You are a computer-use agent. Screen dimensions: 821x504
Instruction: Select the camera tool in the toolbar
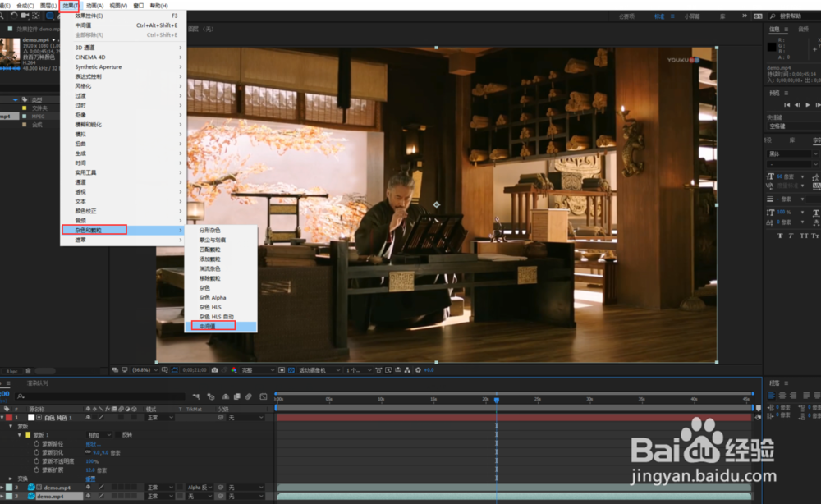point(25,16)
